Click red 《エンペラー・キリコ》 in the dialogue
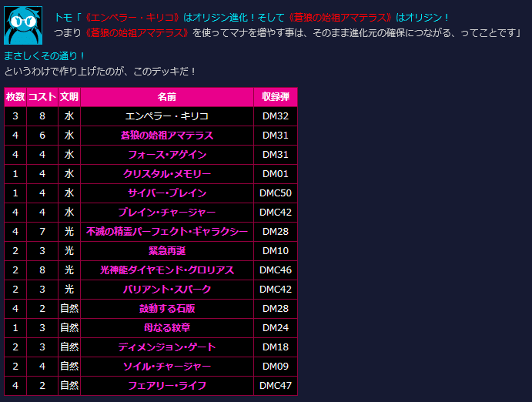 click(132, 17)
